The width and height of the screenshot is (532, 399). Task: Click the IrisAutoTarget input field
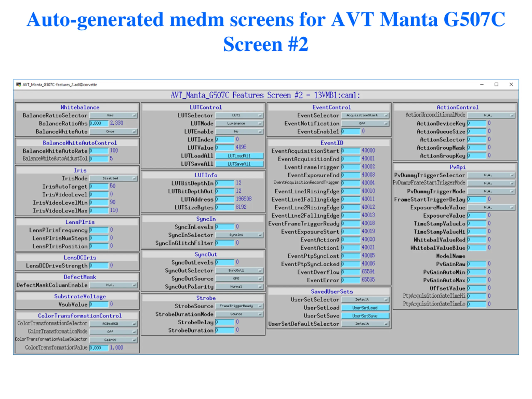pyautogui.click(x=99, y=186)
